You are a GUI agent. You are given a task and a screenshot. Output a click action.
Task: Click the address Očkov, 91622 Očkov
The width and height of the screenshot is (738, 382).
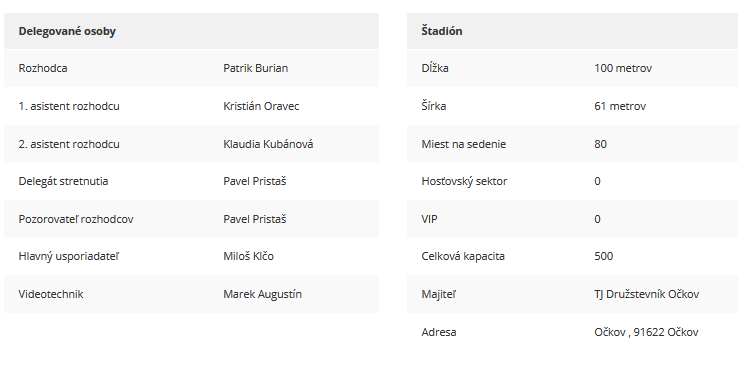coord(646,332)
